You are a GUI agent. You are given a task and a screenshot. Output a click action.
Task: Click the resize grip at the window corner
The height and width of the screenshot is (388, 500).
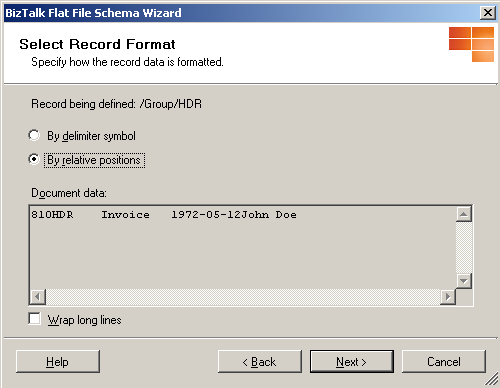pos(491,380)
